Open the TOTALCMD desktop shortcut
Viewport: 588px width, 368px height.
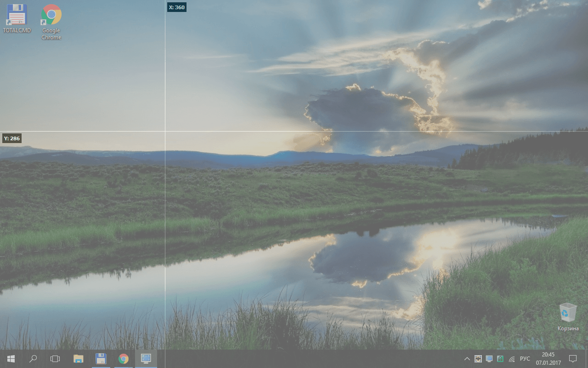[x=17, y=18]
